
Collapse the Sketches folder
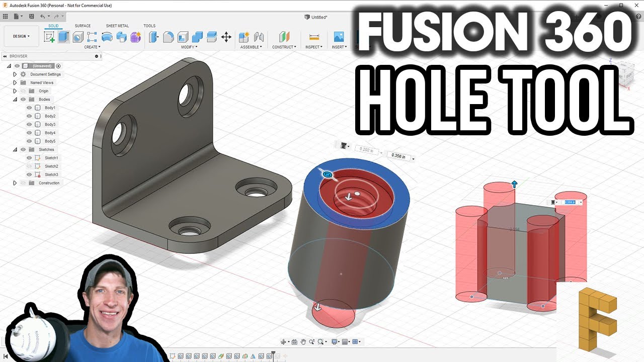point(15,149)
